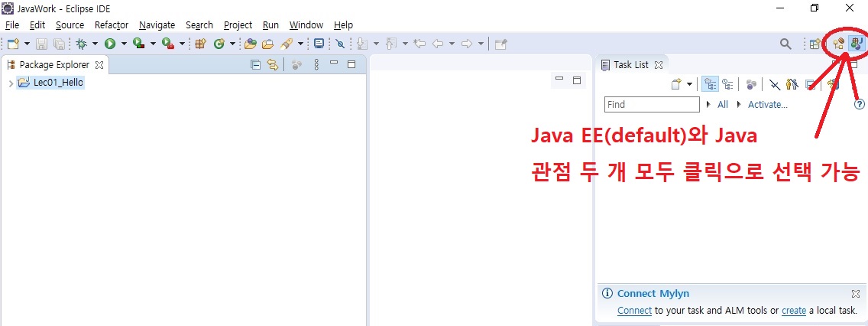The image size is (868, 326).
Task: Select the Lec01_Hello project
Action: pyautogui.click(x=50, y=83)
